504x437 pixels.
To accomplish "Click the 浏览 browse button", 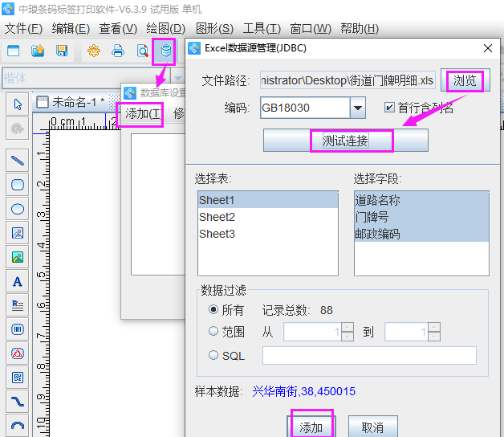I will 465,80.
